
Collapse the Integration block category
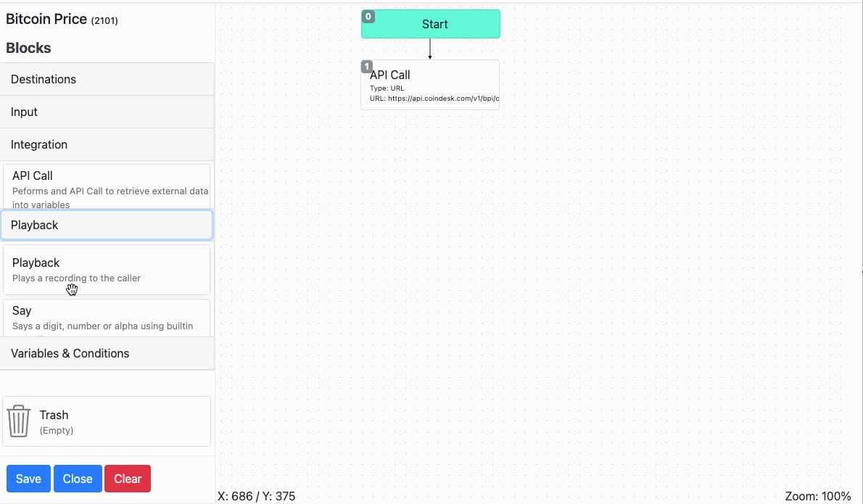107,144
